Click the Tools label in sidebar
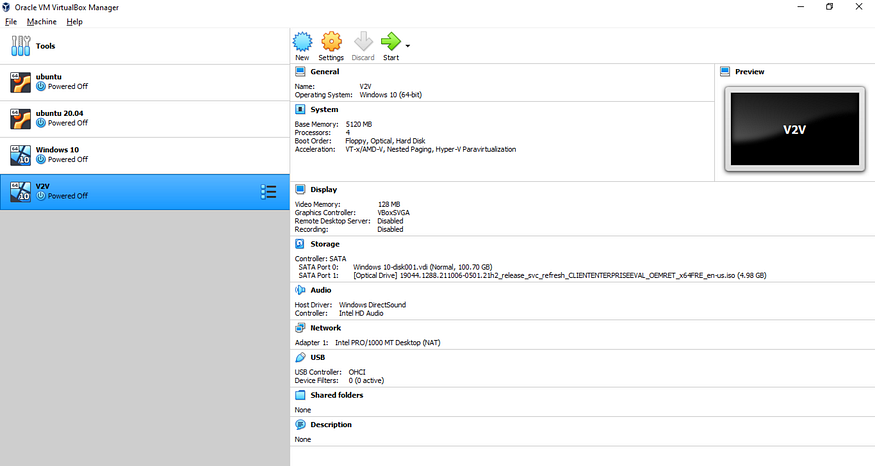 coord(45,46)
